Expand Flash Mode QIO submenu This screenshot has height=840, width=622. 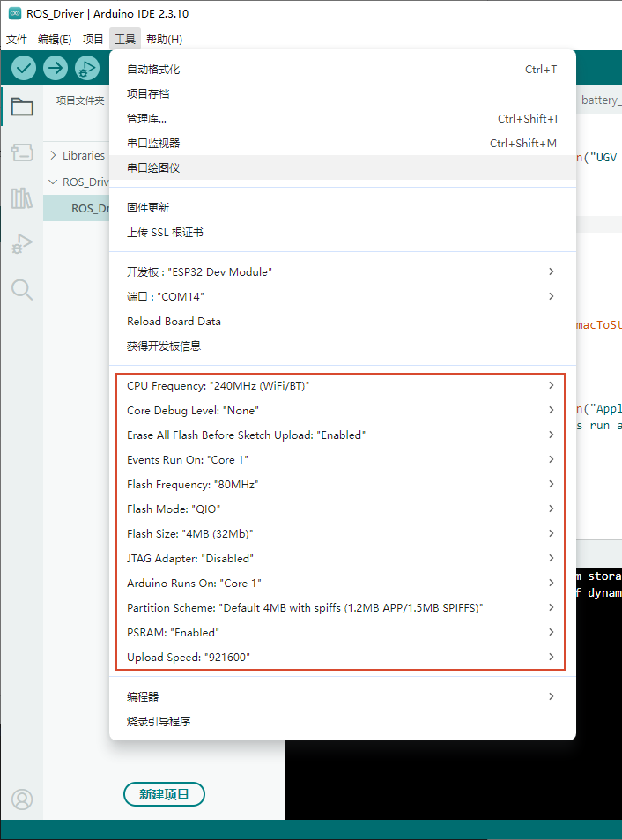(x=343, y=509)
